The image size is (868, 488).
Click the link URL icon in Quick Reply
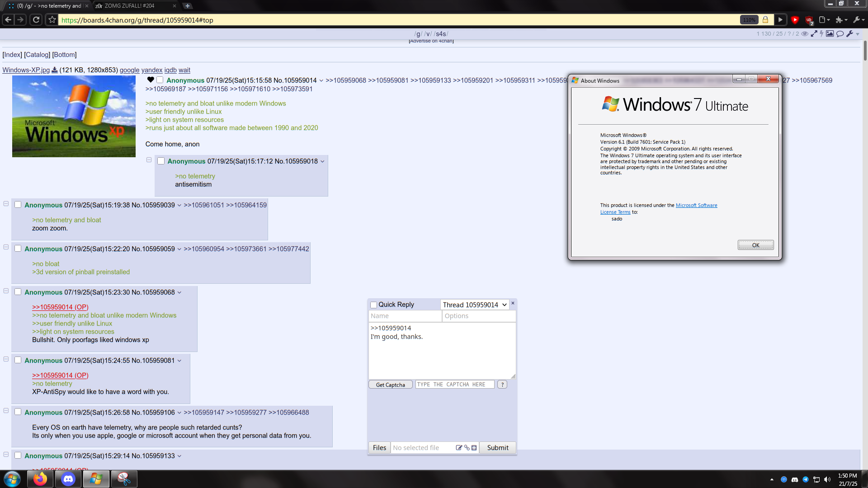click(467, 448)
